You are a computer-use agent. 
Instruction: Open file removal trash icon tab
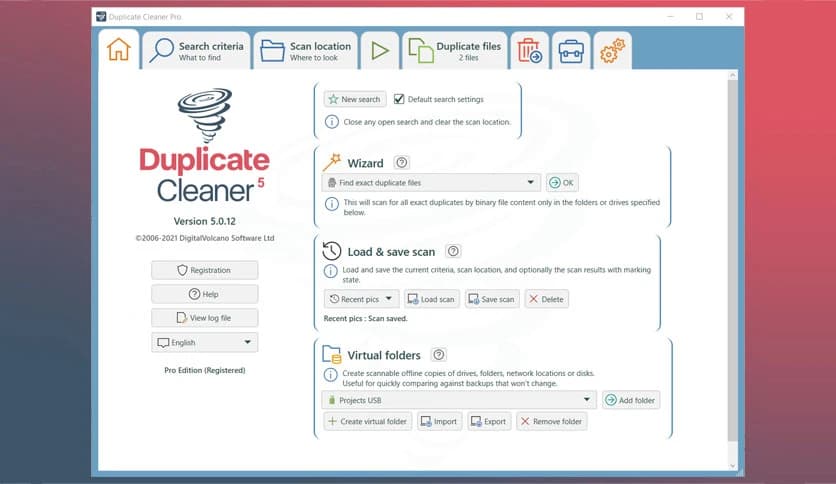(529, 51)
